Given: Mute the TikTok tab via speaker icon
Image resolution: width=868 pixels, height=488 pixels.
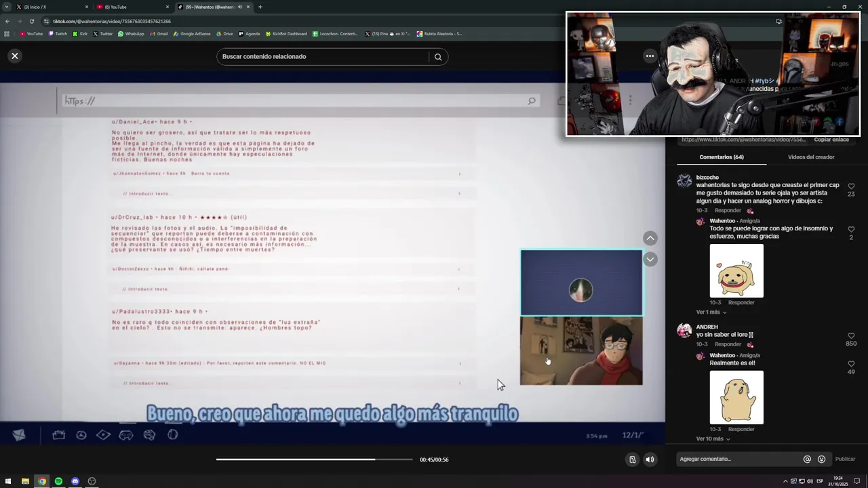Looking at the screenshot, I should tap(239, 7).
